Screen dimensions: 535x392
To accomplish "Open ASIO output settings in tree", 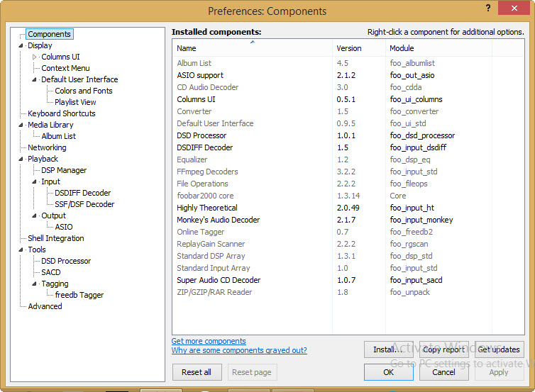I will click(64, 227).
